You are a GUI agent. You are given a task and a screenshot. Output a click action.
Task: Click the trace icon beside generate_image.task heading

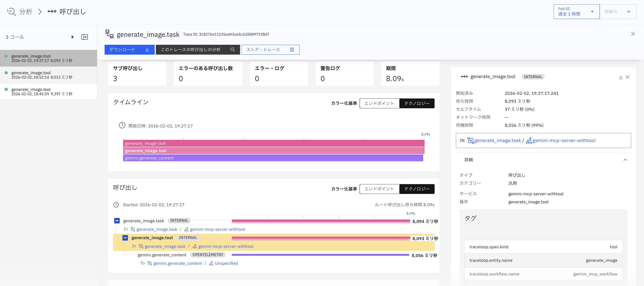pos(109,34)
